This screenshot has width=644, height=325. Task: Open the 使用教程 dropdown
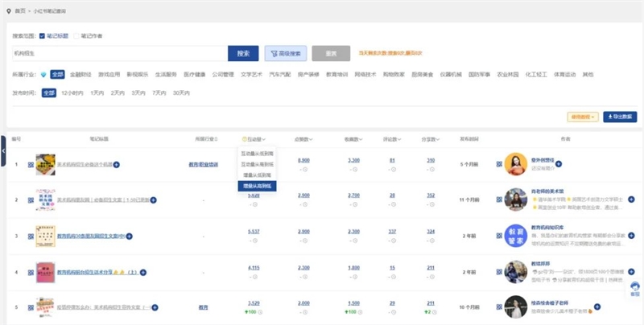tap(583, 117)
